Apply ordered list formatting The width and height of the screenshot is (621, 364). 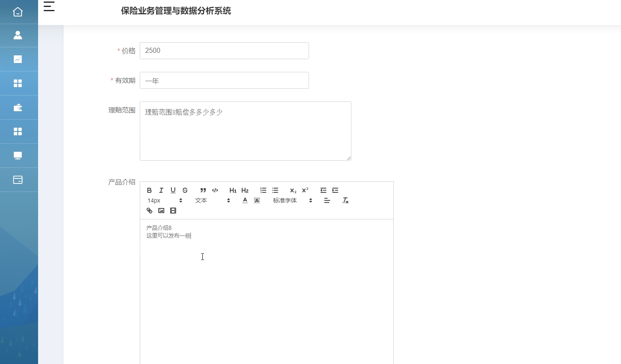[263, 190]
